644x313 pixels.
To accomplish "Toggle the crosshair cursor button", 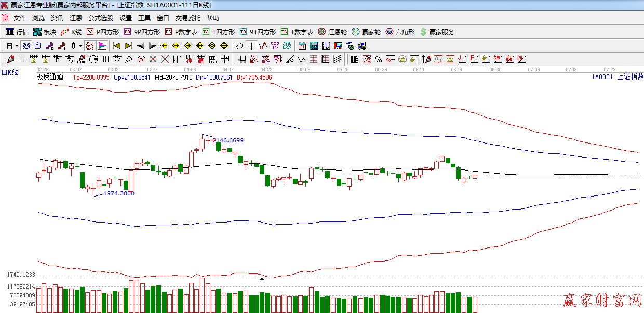I will coord(251,46).
